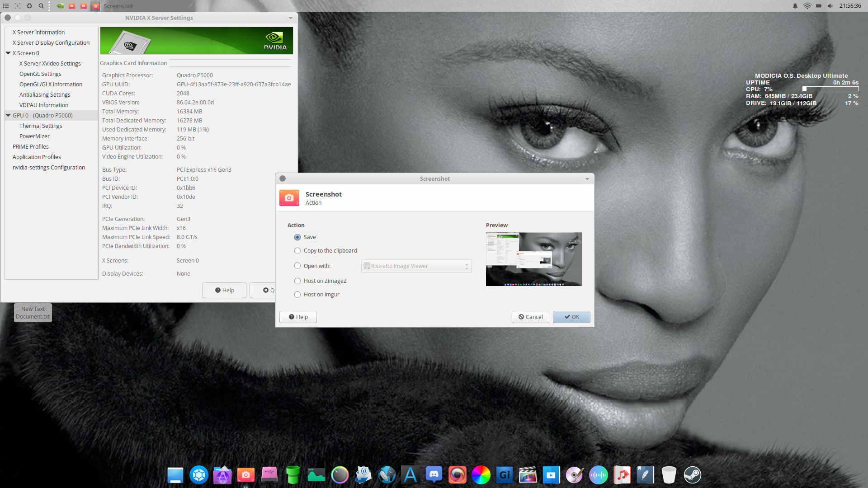868x488 pixels.
Task: Open OpenGL/GLX Information page
Action: click(x=51, y=84)
